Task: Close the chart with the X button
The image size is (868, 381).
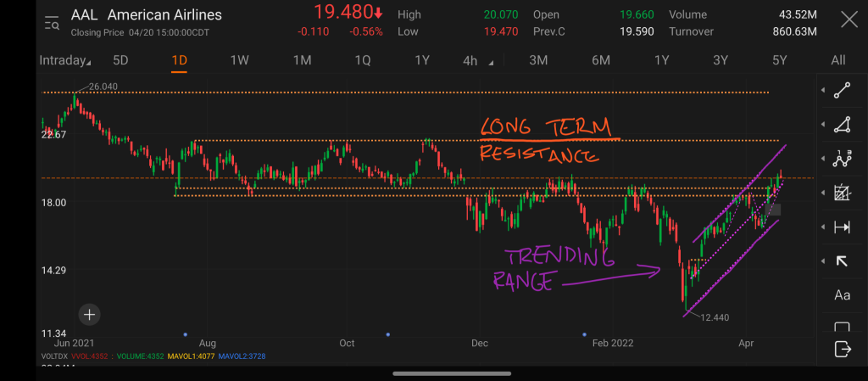Action: pyautogui.click(x=849, y=20)
